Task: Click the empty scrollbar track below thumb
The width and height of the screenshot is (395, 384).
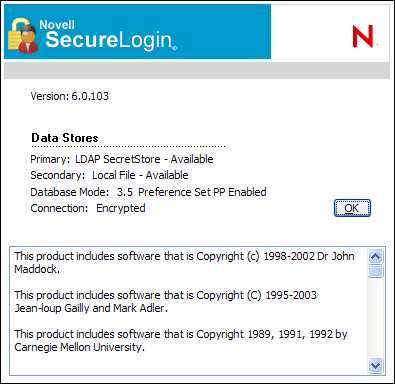Action: [x=376, y=318]
